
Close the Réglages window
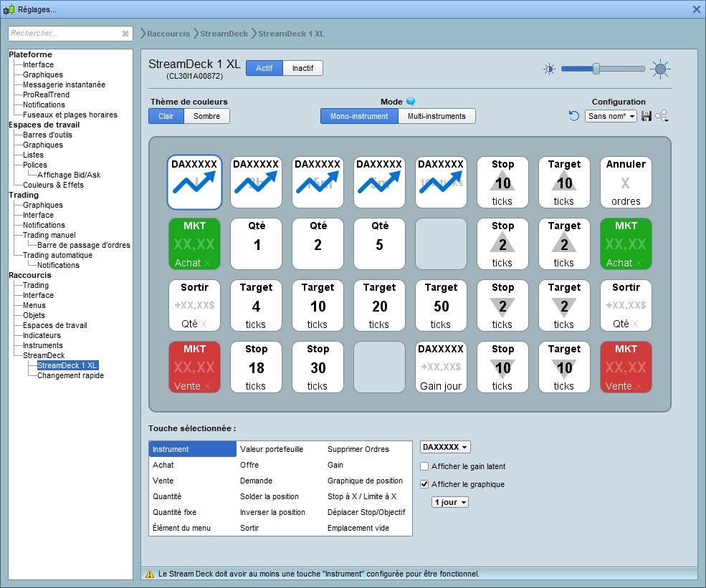coord(696,9)
